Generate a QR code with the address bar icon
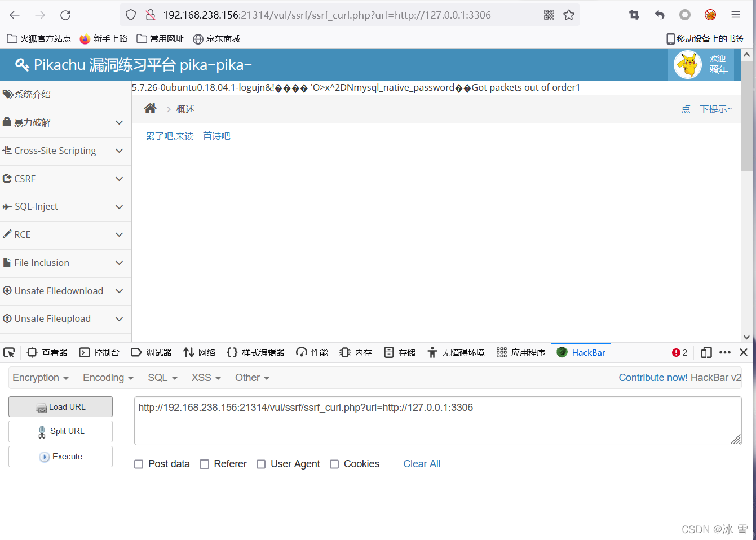 549,15
